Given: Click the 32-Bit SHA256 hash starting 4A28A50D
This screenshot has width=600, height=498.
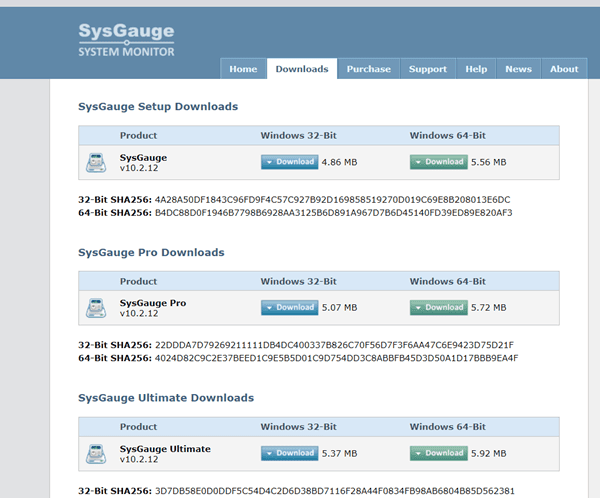Looking at the screenshot, I should pyautogui.click(x=333, y=199).
